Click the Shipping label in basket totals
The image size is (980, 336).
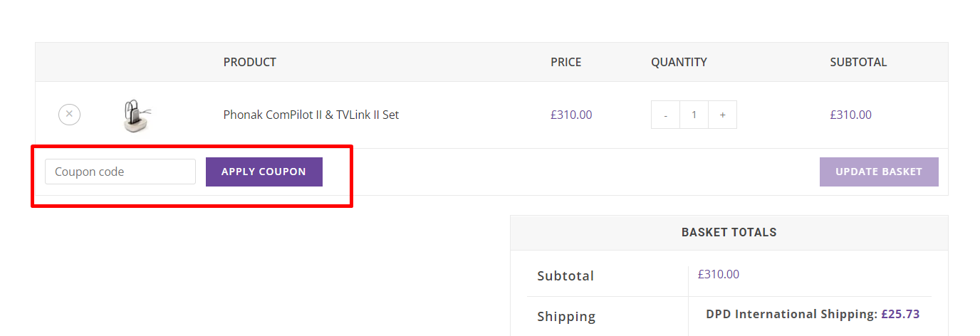(x=566, y=316)
